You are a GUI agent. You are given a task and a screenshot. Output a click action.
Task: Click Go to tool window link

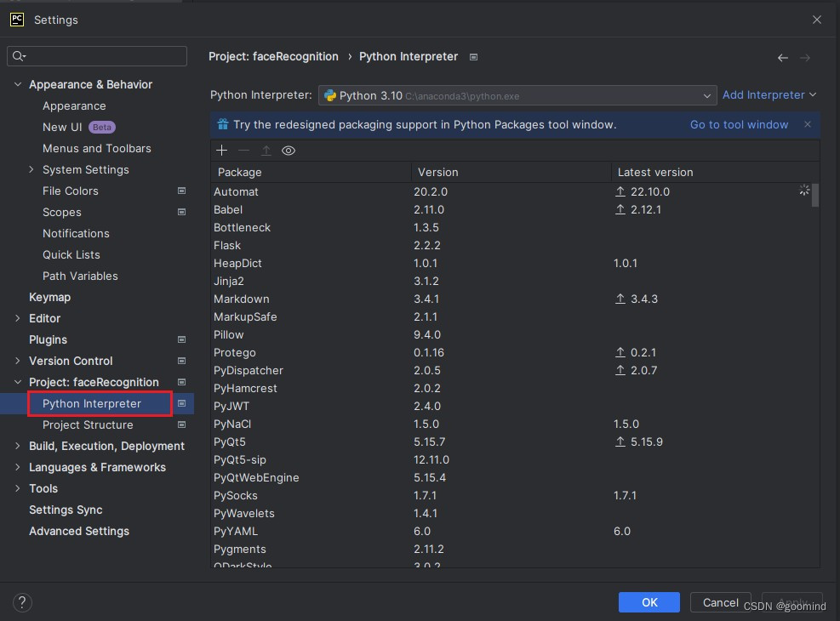pyautogui.click(x=740, y=124)
